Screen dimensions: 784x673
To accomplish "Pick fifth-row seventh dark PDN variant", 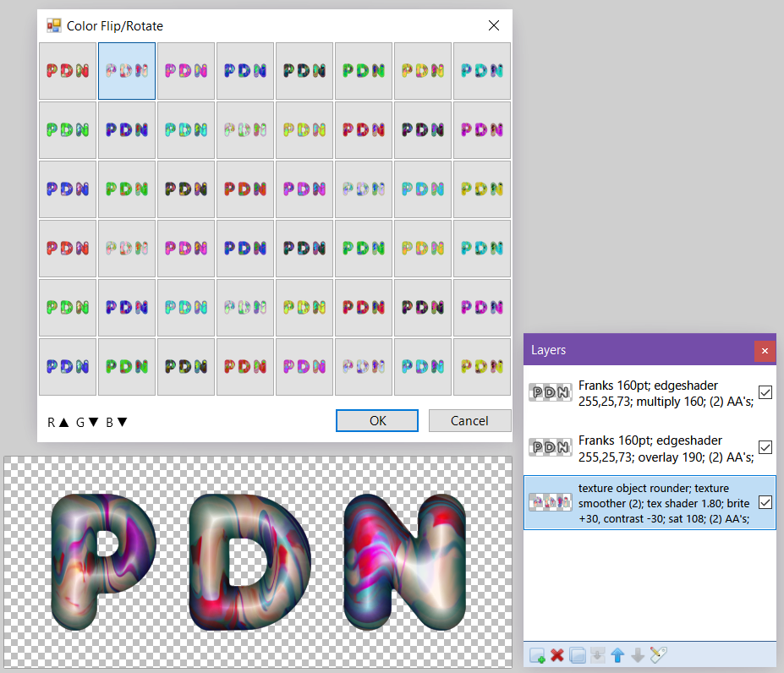I will [x=423, y=308].
